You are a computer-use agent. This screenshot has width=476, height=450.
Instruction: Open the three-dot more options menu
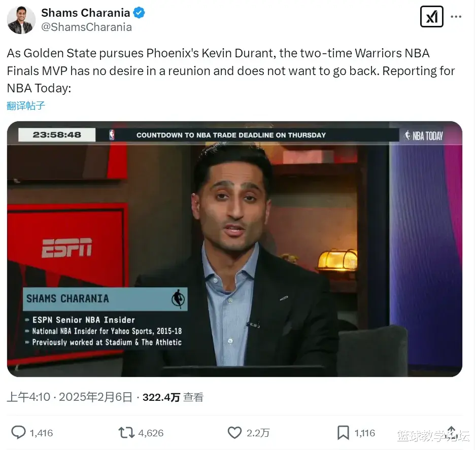[456, 17]
